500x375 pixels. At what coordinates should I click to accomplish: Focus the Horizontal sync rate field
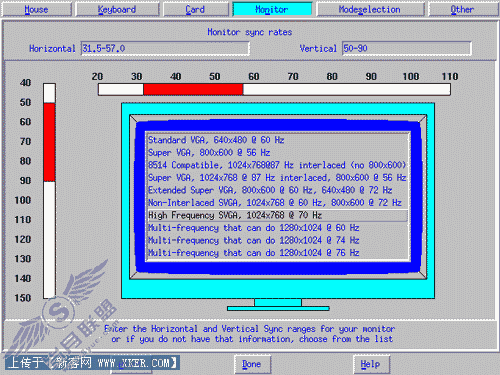point(165,48)
